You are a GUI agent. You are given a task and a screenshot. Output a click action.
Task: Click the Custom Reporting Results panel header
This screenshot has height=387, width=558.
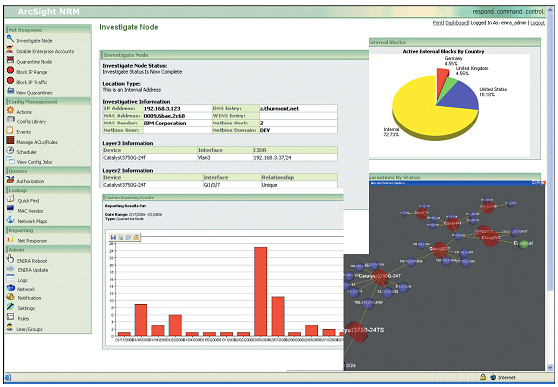[223, 197]
